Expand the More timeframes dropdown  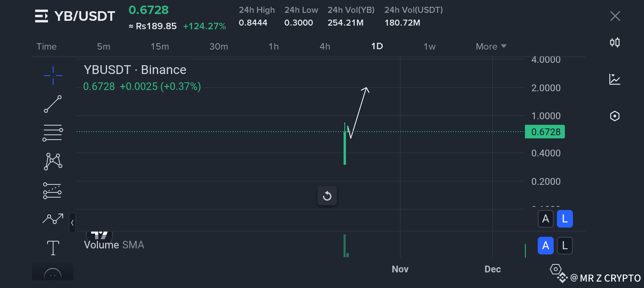pos(491,46)
